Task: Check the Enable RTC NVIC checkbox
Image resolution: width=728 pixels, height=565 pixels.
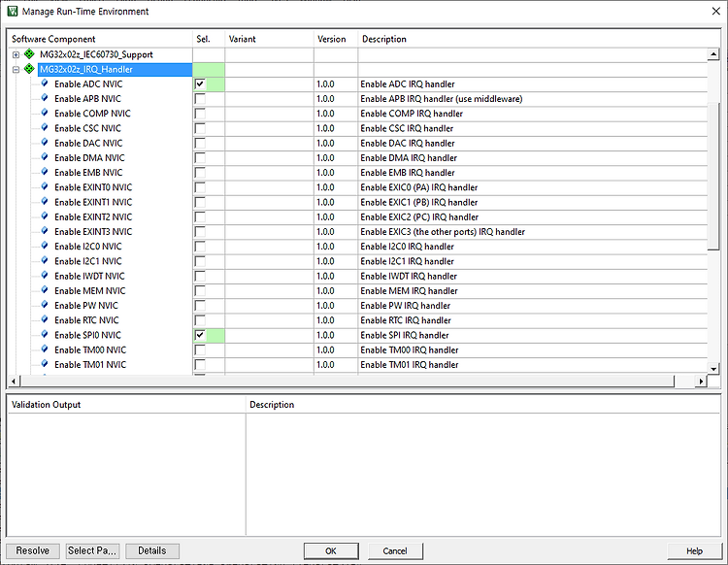Action: click(200, 320)
